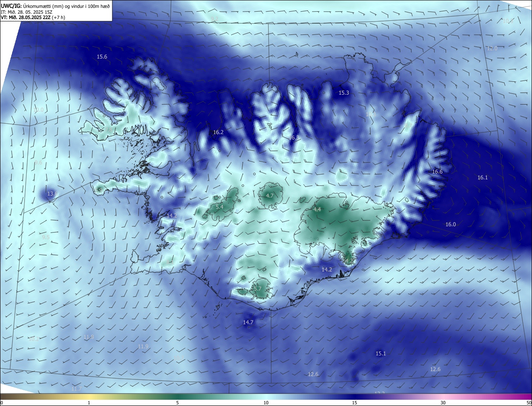Select the 16.2 value label
This screenshot has width=532, height=406.
218,132
